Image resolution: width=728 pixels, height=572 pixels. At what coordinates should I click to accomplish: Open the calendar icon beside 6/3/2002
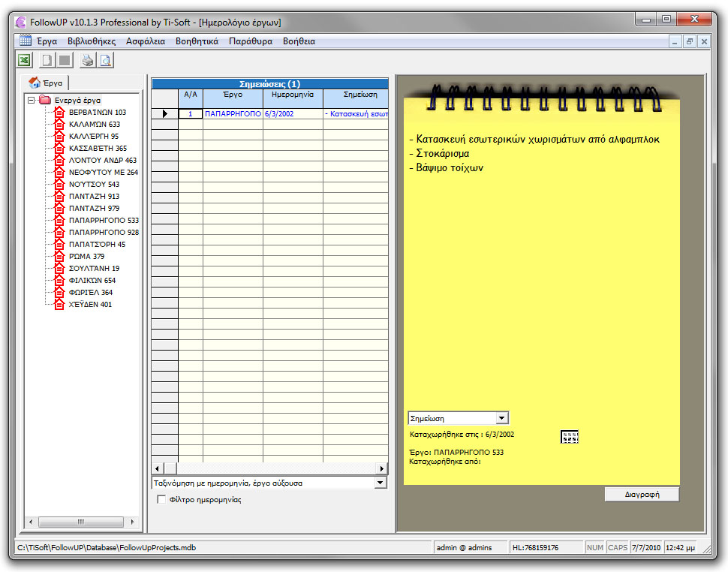[569, 436]
